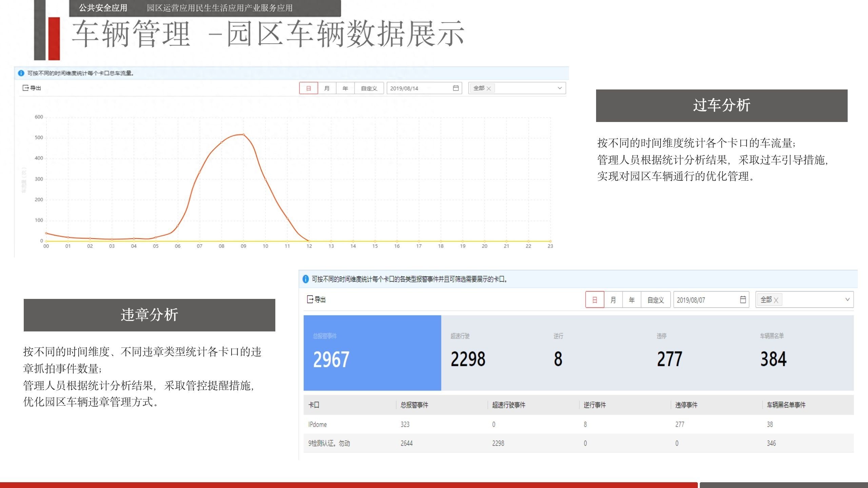The height and width of the screenshot is (488, 868).
Task: Click the info icon in alarm panel banner
Action: pos(305,279)
